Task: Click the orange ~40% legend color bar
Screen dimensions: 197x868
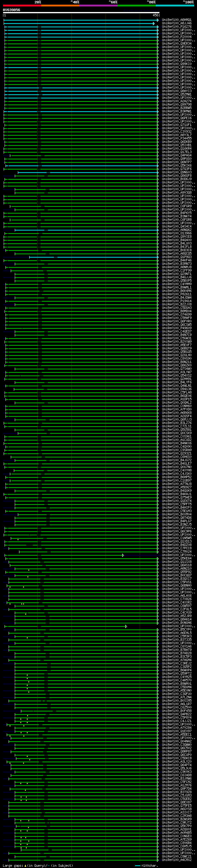Action: (x=60, y=6)
